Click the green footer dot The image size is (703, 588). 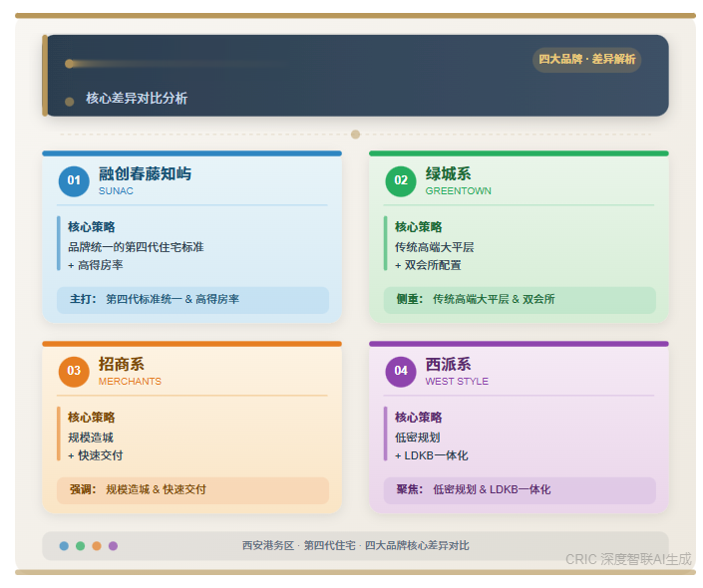[80, 546]
